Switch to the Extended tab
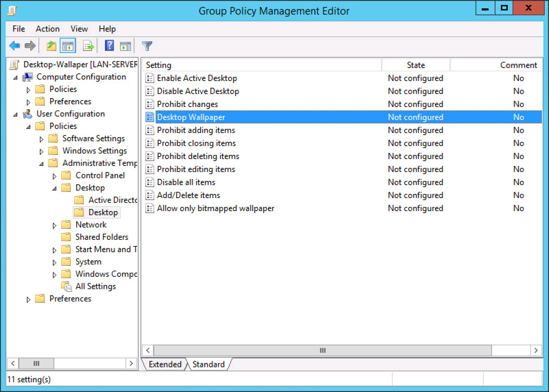The height and width of the screenshot is (392, 549). click(165, 365)
